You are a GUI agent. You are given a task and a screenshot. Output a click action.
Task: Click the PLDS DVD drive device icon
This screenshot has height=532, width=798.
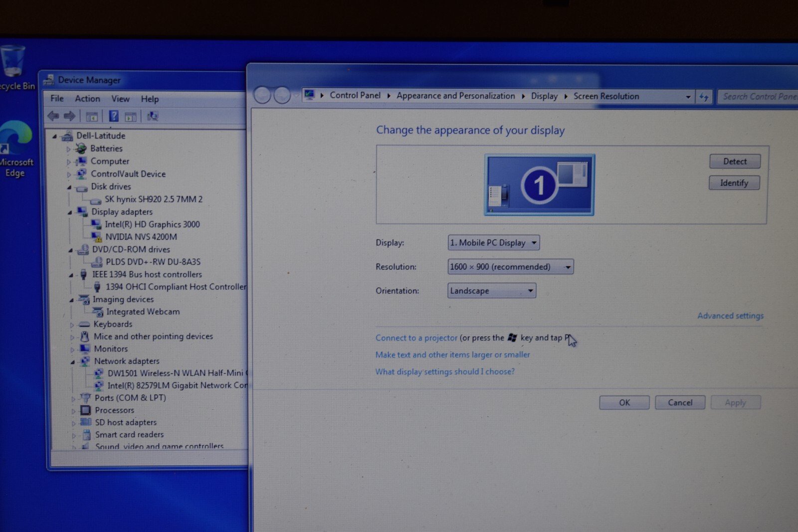pos(97,262)
